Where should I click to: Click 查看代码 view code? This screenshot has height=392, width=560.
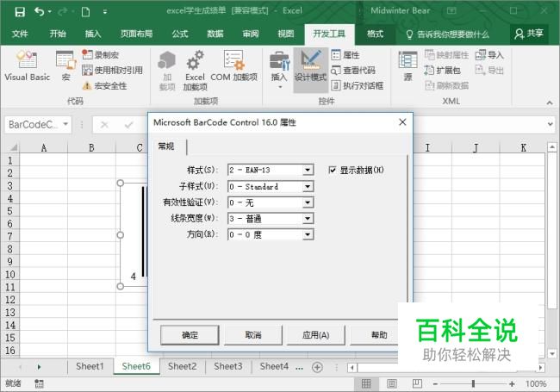click(x=353, y=71)
